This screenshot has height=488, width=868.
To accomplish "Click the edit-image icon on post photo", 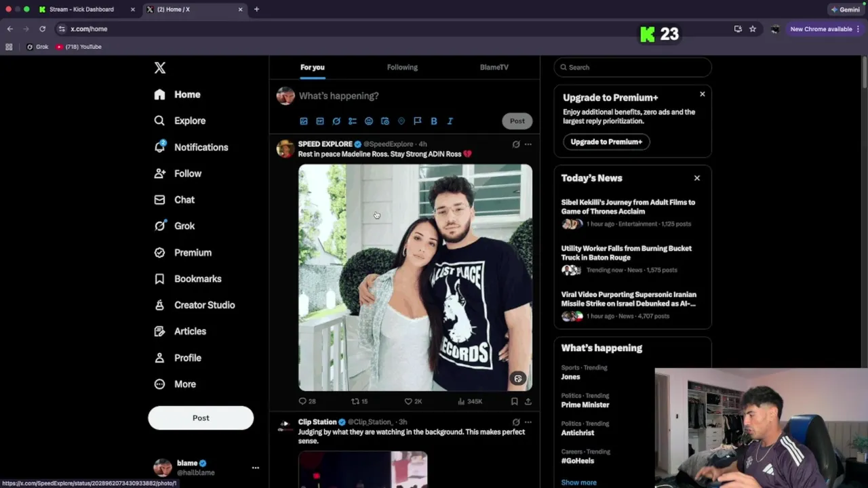I will (518, 379).
